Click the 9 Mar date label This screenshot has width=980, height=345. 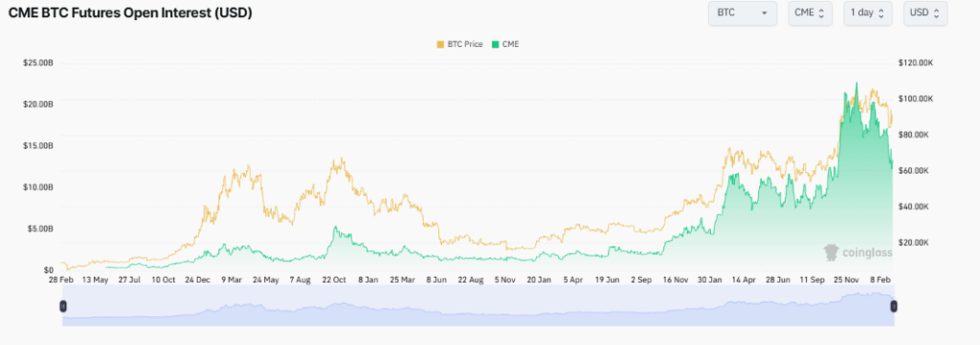pos(232,280)
